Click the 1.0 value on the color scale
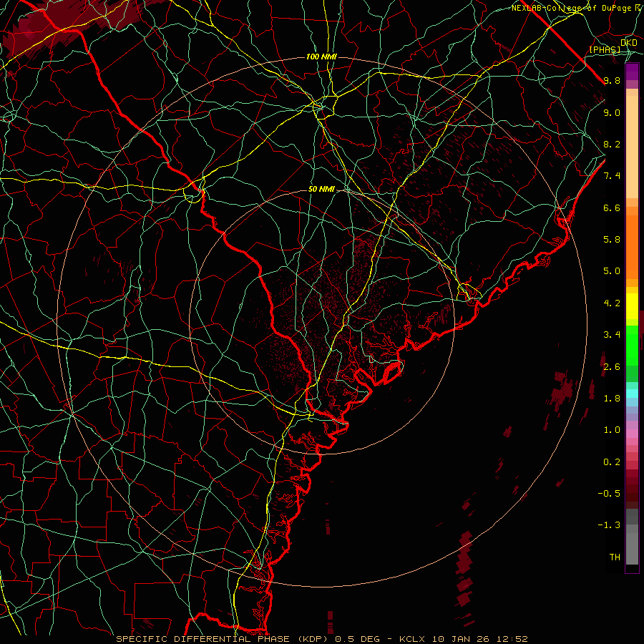 [612, 430]
